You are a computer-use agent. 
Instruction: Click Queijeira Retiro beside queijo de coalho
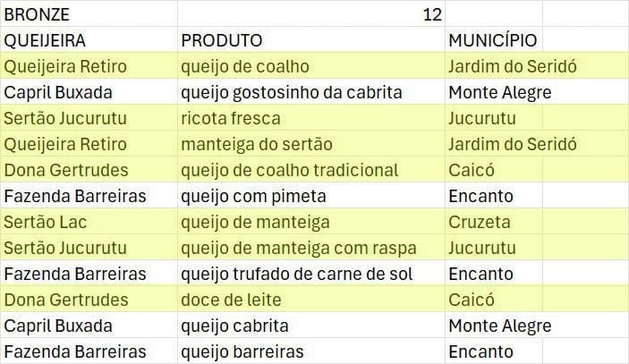pos(65,66)
